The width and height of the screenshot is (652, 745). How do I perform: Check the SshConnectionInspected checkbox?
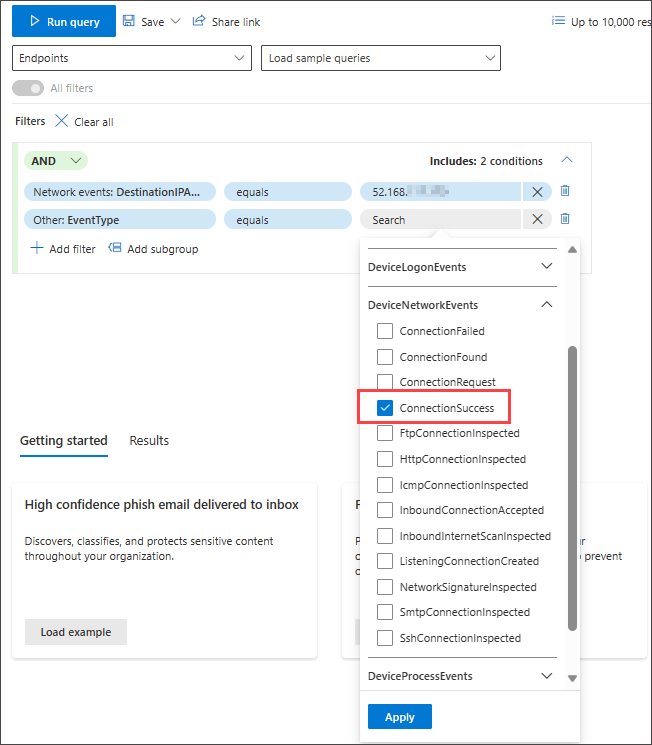click(384, 638)
